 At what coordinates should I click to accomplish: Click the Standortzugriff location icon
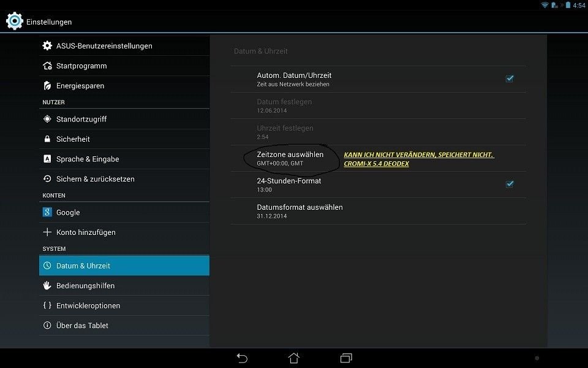[x=47, y=119]
